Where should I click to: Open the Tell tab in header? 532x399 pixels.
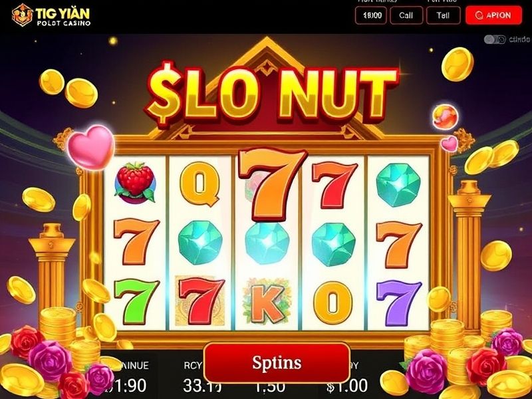click(x=443, y=15)
